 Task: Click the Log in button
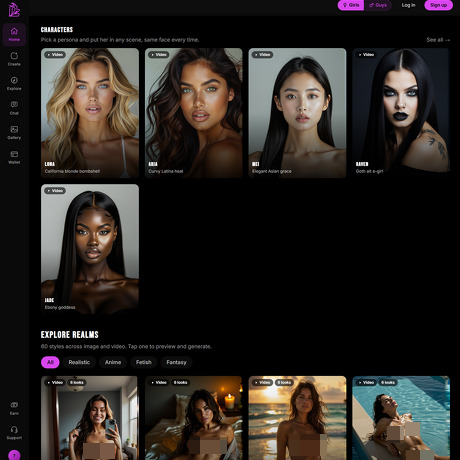408,5
